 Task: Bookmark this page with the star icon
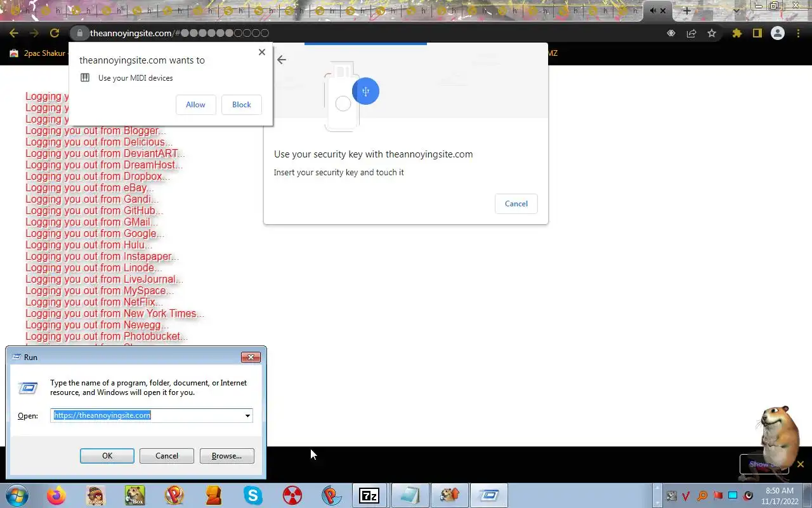712,33
